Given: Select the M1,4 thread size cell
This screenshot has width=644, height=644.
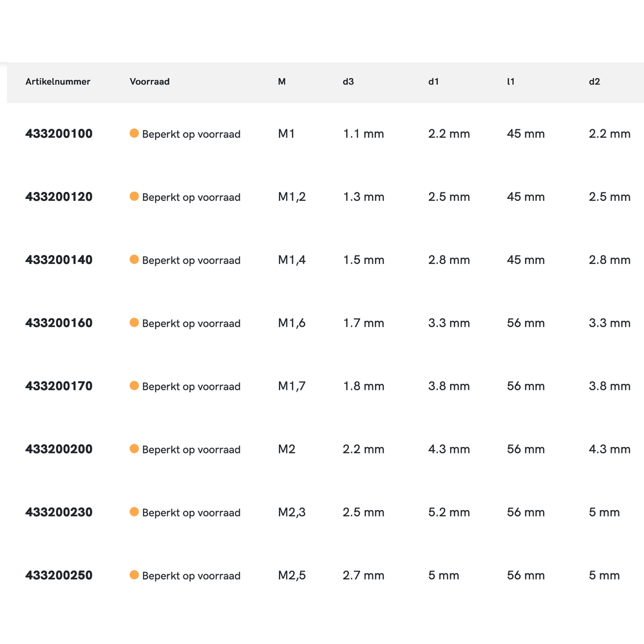Looking at the screenshot, I should pos(292,260).
